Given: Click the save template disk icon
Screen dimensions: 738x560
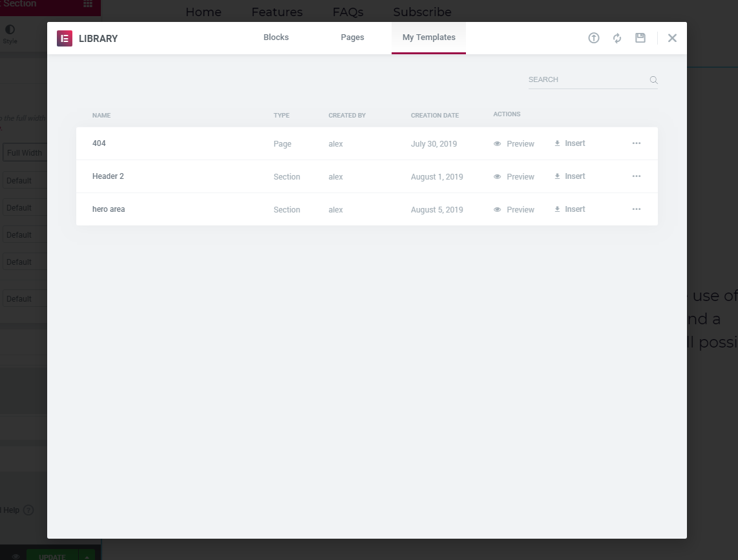Looking at the screenshot, I should (640, 38).
